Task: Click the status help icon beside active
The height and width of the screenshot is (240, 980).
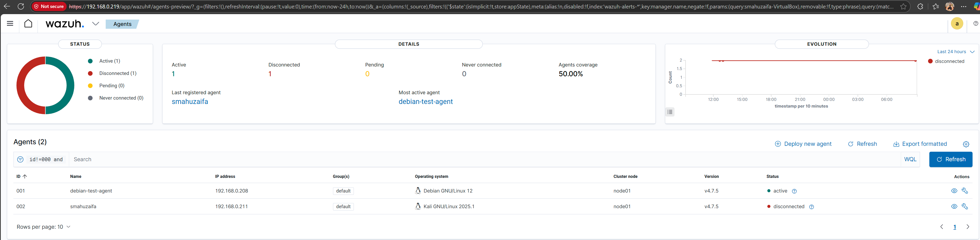Action: coord(794,191)
